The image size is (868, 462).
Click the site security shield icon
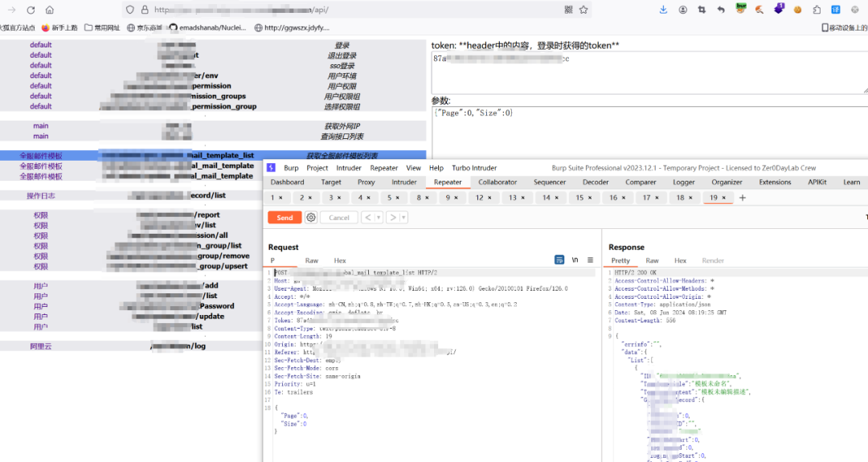tap(130, 10)
